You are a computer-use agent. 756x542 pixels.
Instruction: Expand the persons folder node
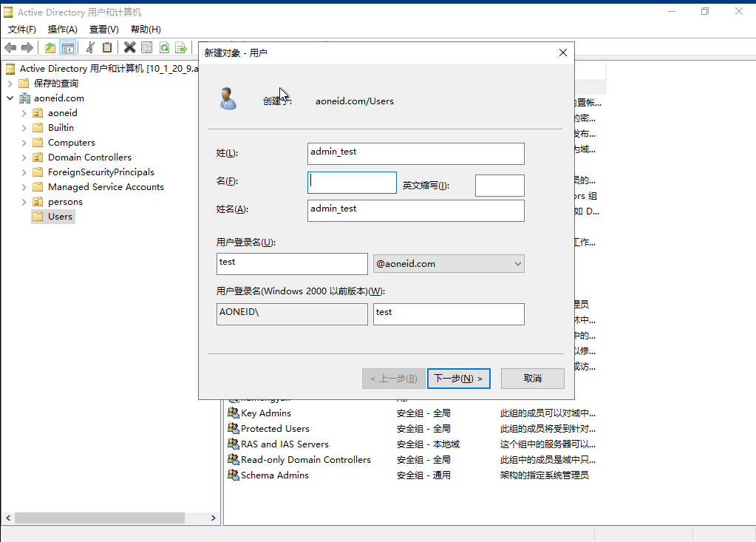(x=24, y=202)
